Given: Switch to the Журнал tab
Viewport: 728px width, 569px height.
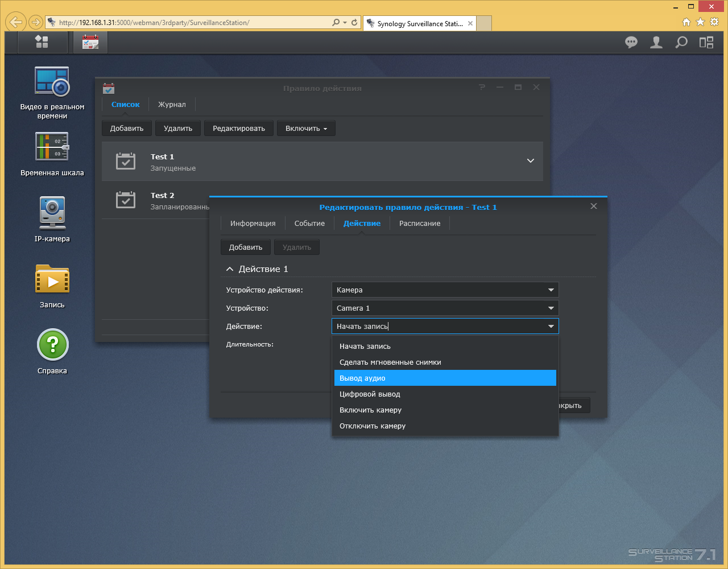Looking at the screenshot, I should point(172,104).
